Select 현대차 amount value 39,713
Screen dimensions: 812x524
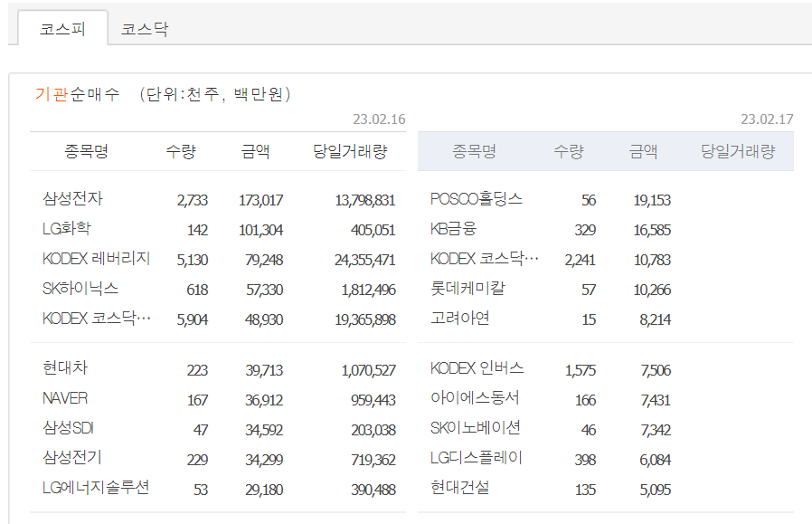pos(264,370)
